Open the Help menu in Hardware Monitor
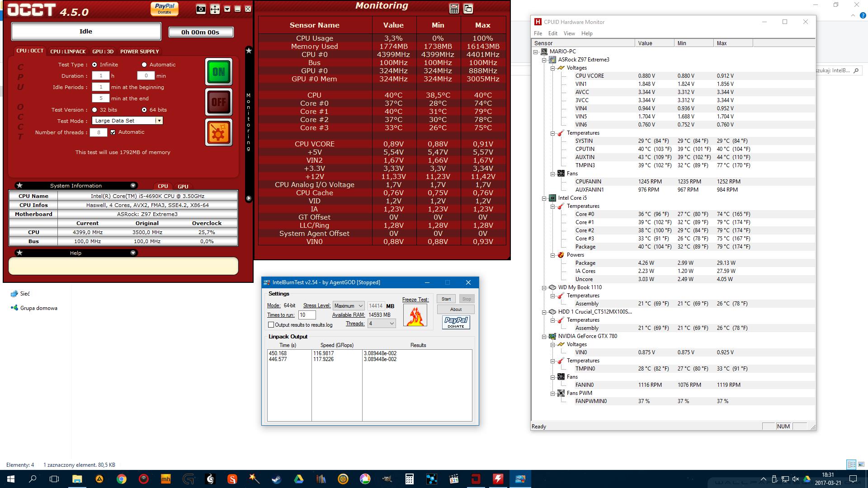 tap(587, 33)
